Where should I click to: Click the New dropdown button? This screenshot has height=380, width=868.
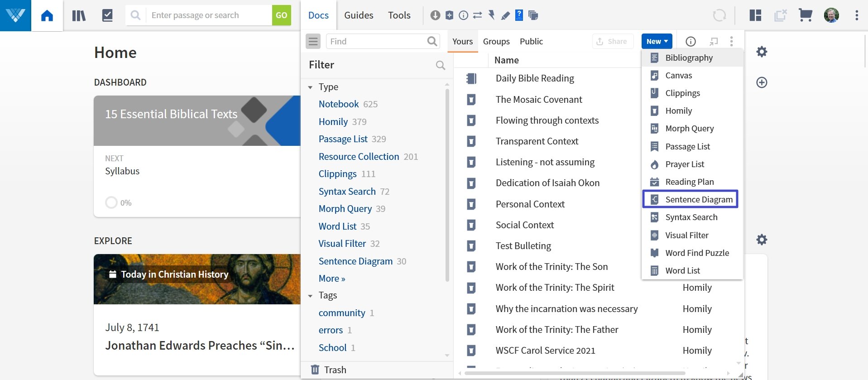[x=657, y=41]
